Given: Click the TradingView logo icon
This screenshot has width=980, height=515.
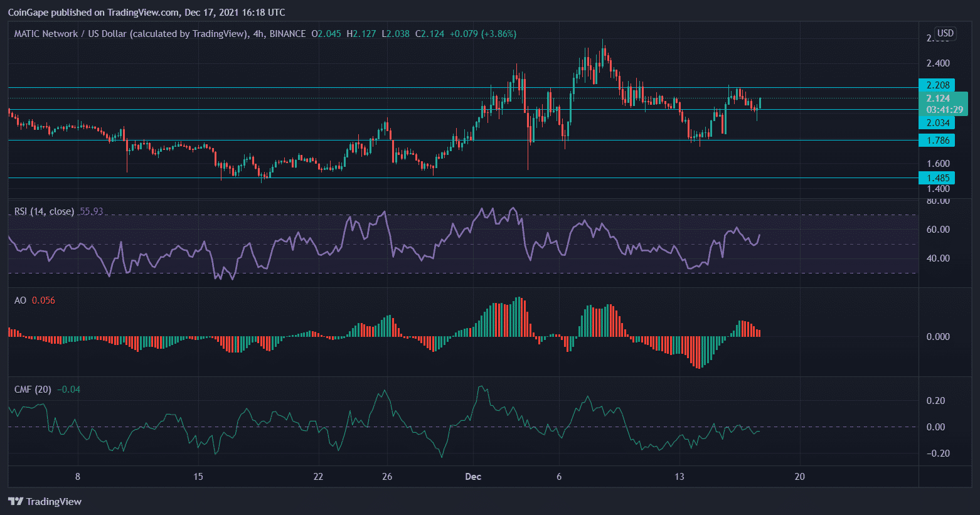Looking at the screenshot, I should [x=16, y=501].
